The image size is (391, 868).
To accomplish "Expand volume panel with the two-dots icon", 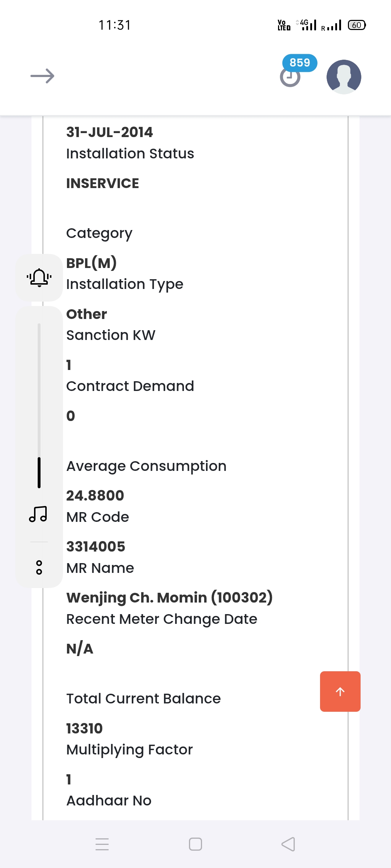I will [x=39, y=567].
